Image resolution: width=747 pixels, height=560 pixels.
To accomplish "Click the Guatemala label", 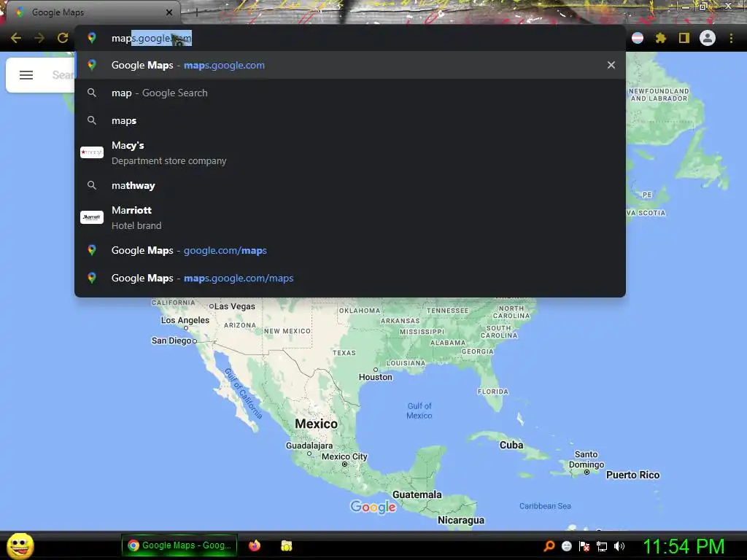I will point(417,495).
